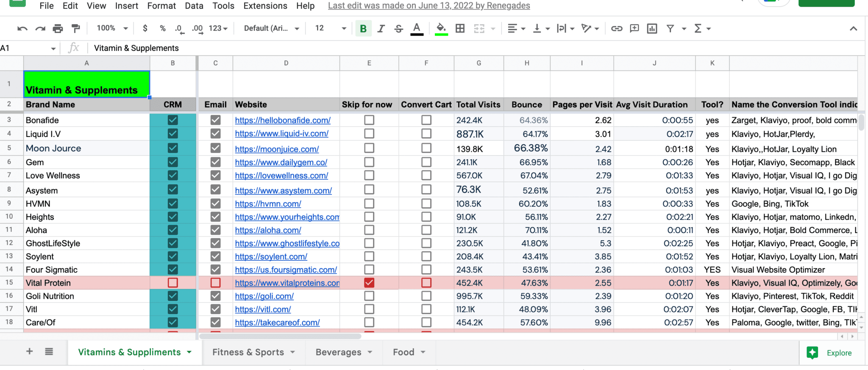Open the text wrapping dropdown
This screenshot has height=370, width=868.
(565, 28)
